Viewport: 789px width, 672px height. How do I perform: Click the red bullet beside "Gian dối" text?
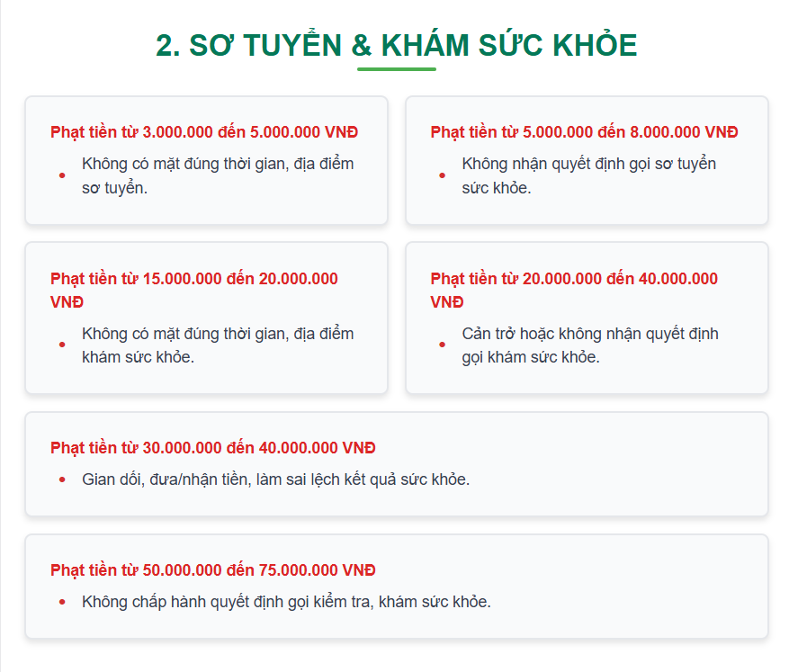tap(62, 479)
